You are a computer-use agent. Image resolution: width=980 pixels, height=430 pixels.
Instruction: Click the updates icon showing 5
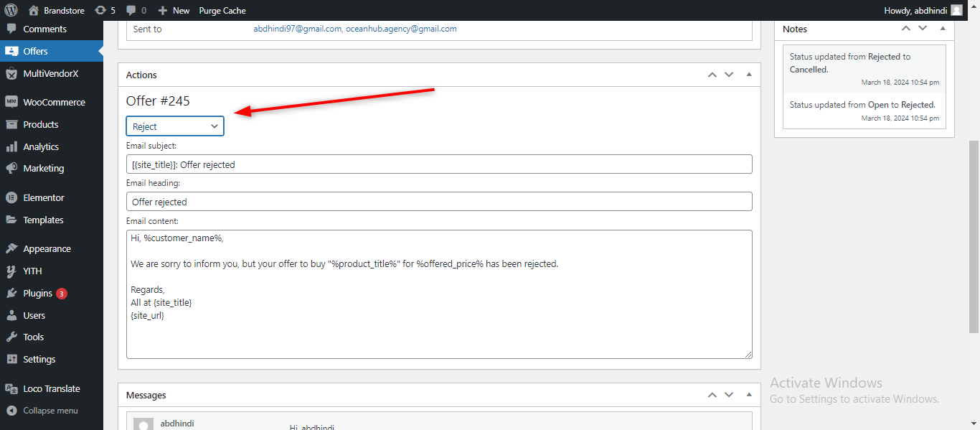click(x=100, y=10)
